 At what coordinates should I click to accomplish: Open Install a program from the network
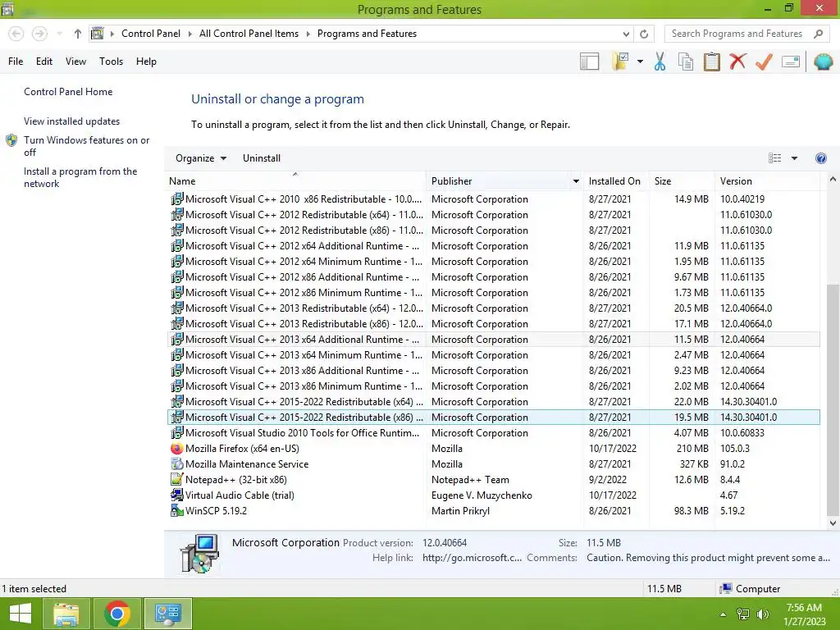[x=80, y=177]
